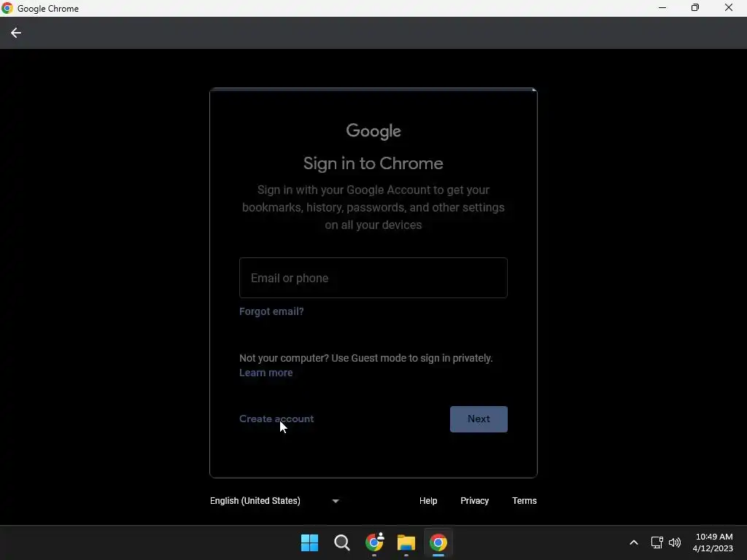
Task: Open the network status tray icon
Action: pyautogui.click(x=657, y=542)
